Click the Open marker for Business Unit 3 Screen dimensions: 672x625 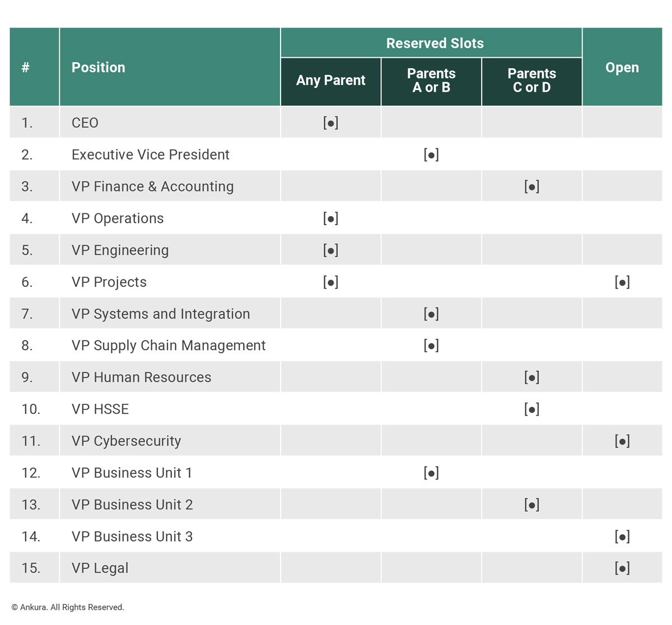622,537
